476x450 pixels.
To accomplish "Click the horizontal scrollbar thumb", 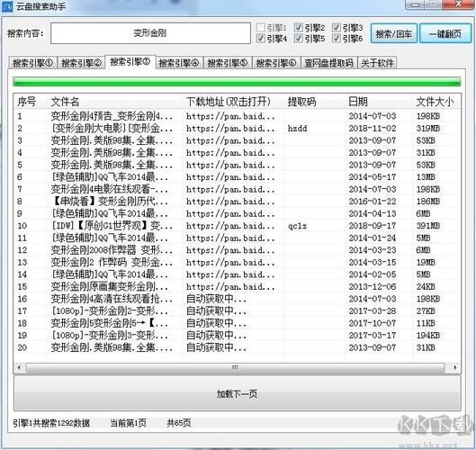I will coord(235,368).
